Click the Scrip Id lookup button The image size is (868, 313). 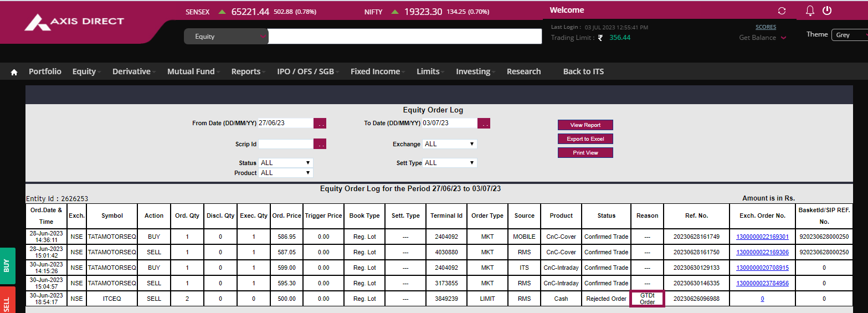click(x=320, y=144)
